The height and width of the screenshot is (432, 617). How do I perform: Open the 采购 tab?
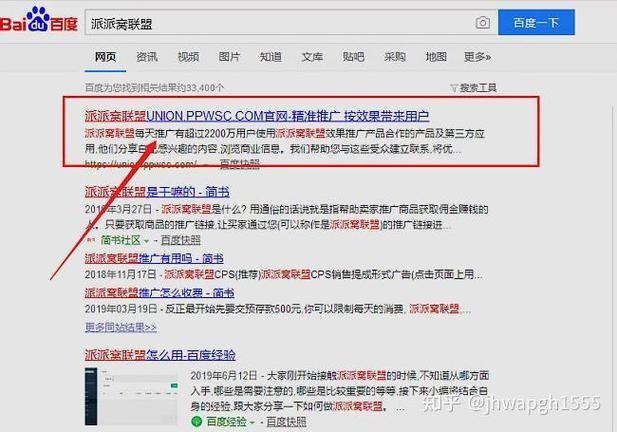tap(395, 57)
